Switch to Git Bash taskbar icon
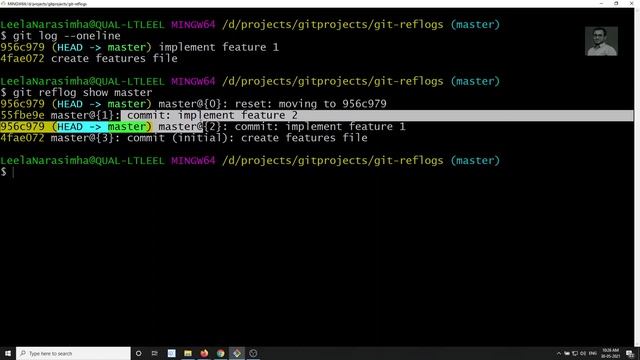The image size is (640, 360). (237, 353)
